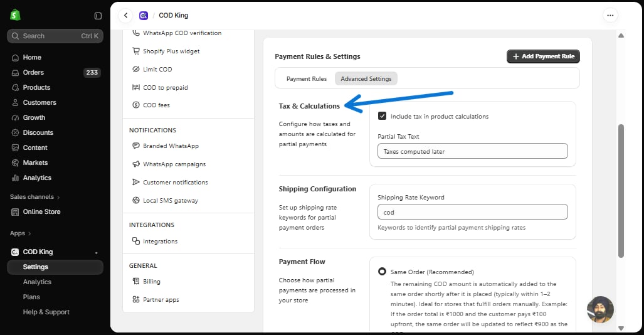
Task: Click the Integrations icon
Action: pos(136,241)
